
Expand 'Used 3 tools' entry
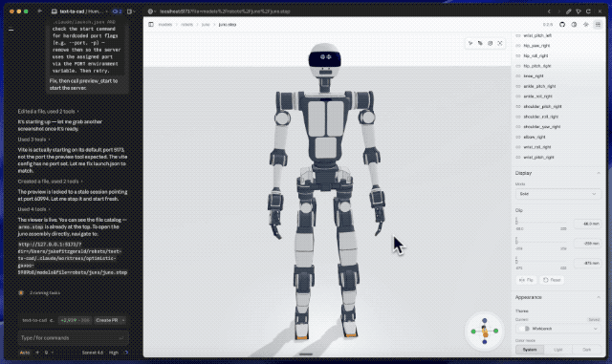click(33, 139)
